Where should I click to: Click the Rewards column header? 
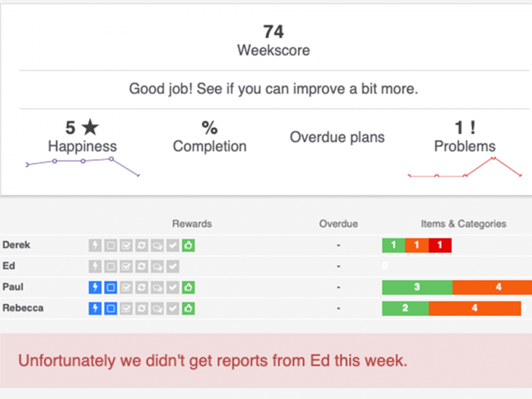point(192,223)
